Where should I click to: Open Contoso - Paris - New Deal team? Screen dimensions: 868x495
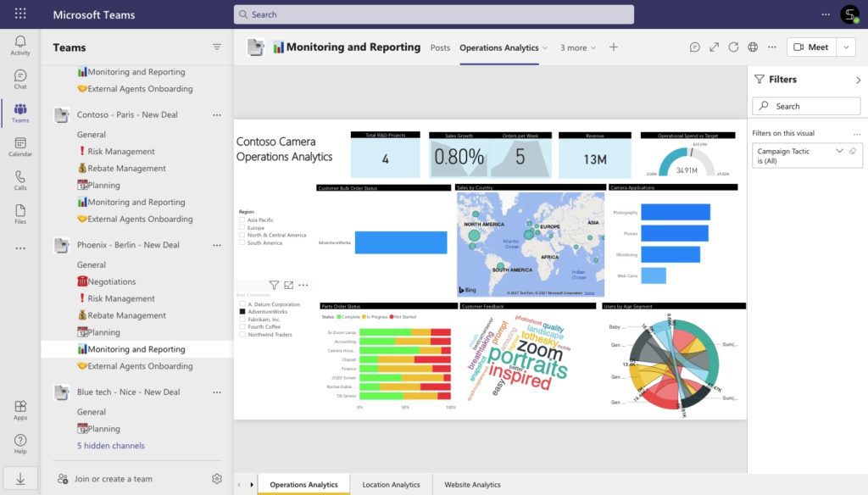[127, 114]
